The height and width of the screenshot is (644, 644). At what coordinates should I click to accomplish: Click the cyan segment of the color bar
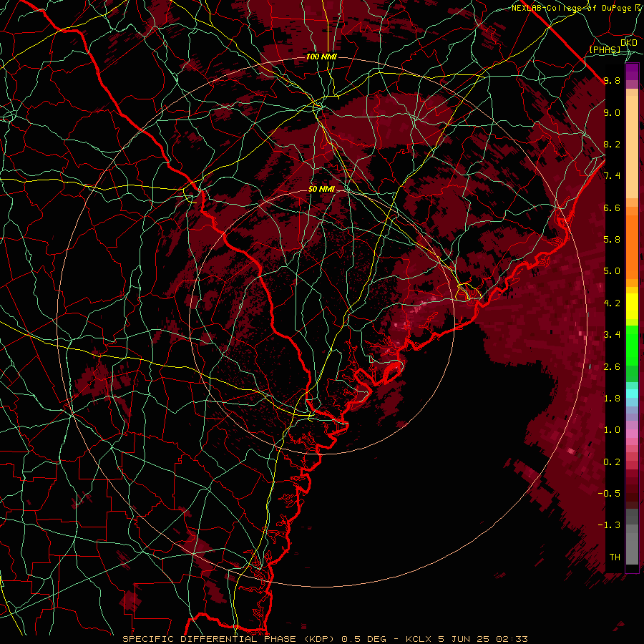(632, 394)
